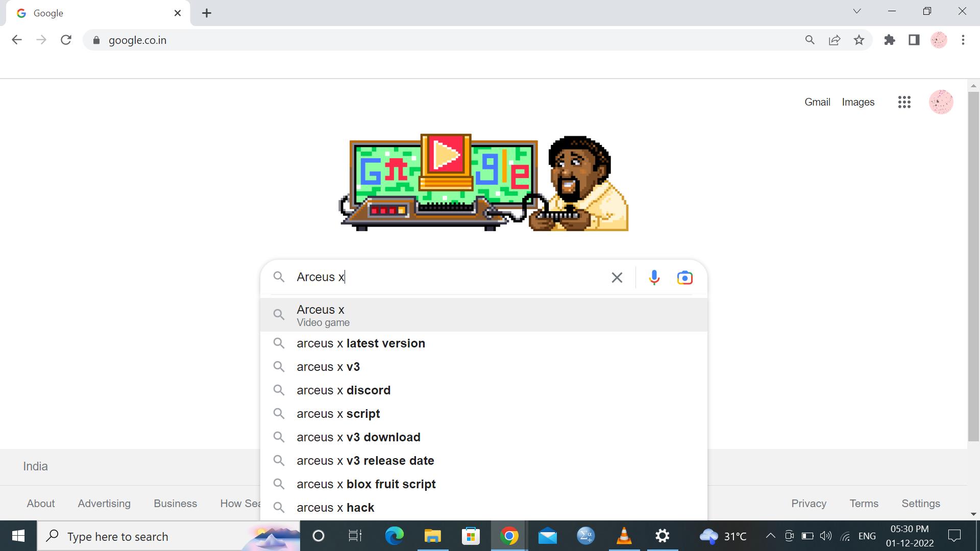Viewport: 980px width, 551px height.
Task: Open the Google apps grid
Action: [904, 102]
